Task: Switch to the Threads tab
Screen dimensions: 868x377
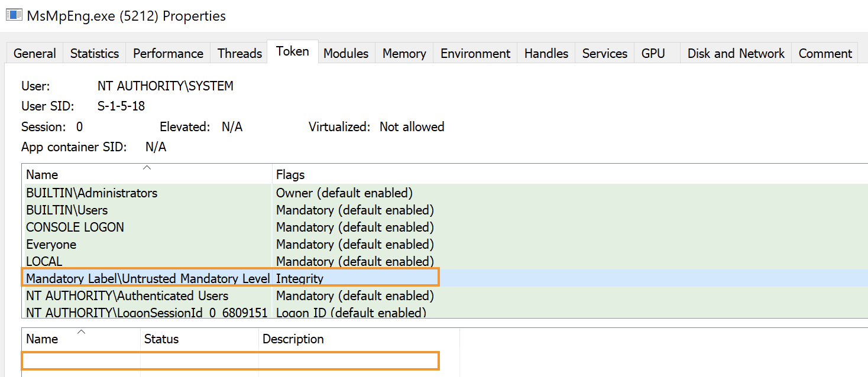Action: [239, 53]
